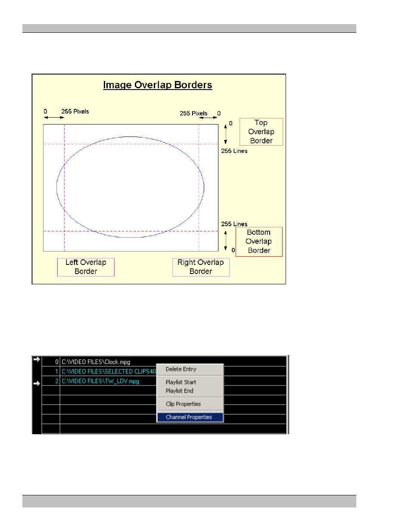Click the top 255 Lines vertical arrow
411x532 pixels.
[225, 134]
